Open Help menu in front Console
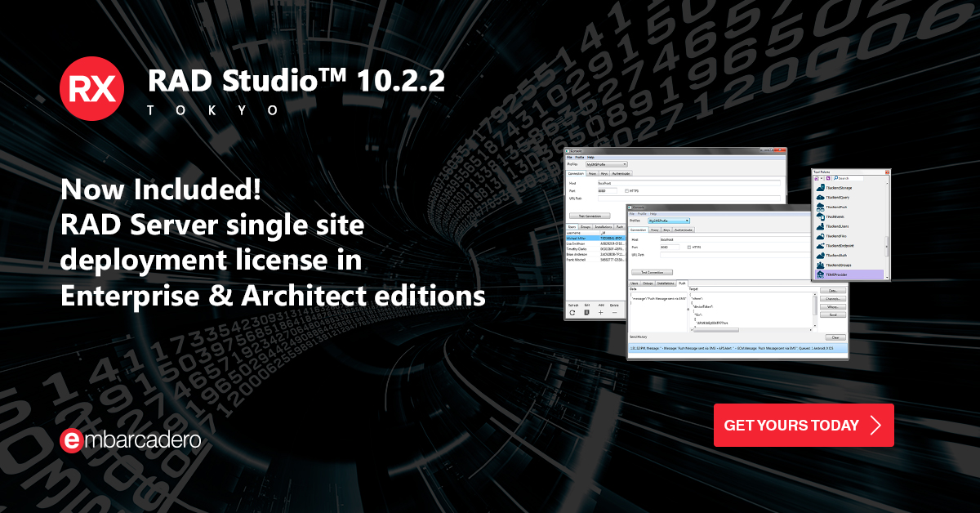This screenshot has width=980, height=513. (653, 214)
